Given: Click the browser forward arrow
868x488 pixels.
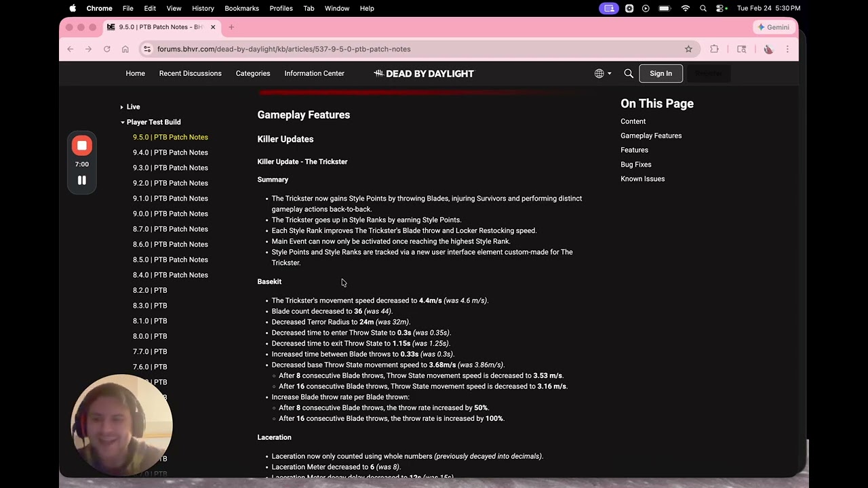Looking at the screenshot, I should [x=88, y=49].
